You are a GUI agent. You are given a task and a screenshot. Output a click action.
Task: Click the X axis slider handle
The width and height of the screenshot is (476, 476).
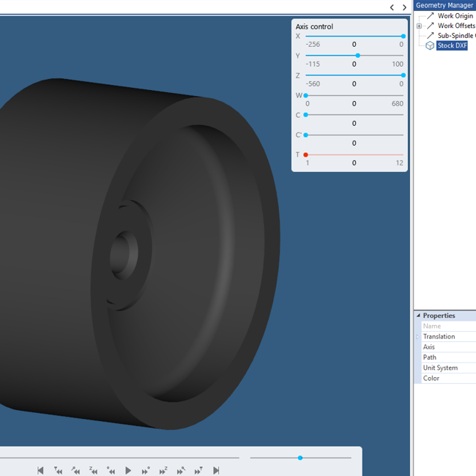(x=403, y=36)
